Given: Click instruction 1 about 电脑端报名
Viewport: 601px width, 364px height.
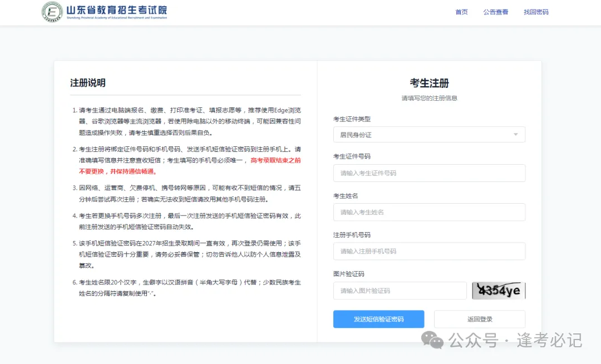Looking at the screenshot, I should pyautogui.click(x=186, y=121).
